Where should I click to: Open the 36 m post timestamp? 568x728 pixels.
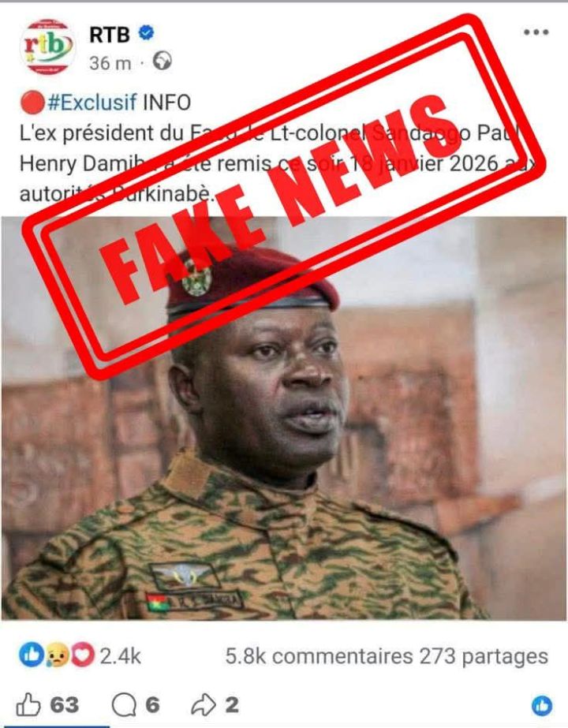coord(110,63)
